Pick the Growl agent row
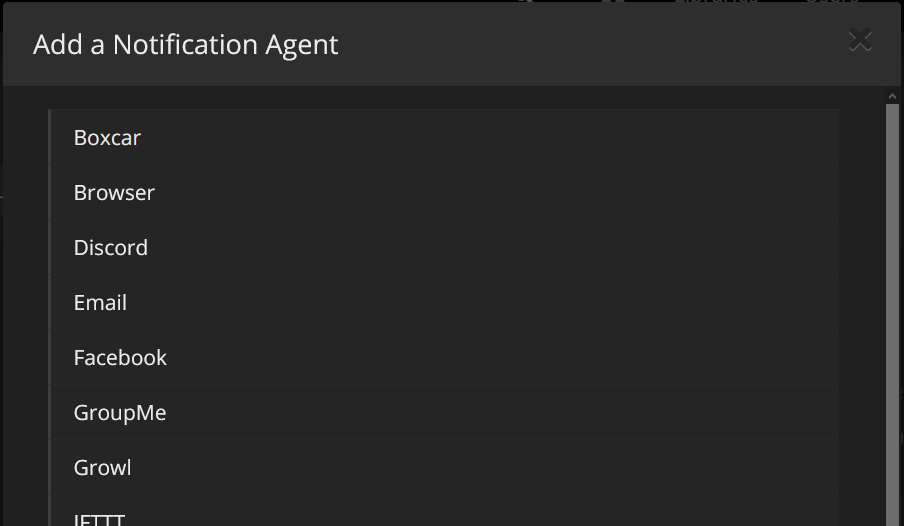This screenshot has width=904, height=526. tap(444, 467)
